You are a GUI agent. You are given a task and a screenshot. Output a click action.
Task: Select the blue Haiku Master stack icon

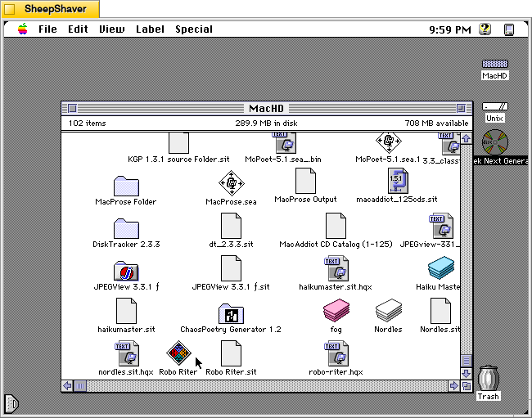(x=440, y=267)
